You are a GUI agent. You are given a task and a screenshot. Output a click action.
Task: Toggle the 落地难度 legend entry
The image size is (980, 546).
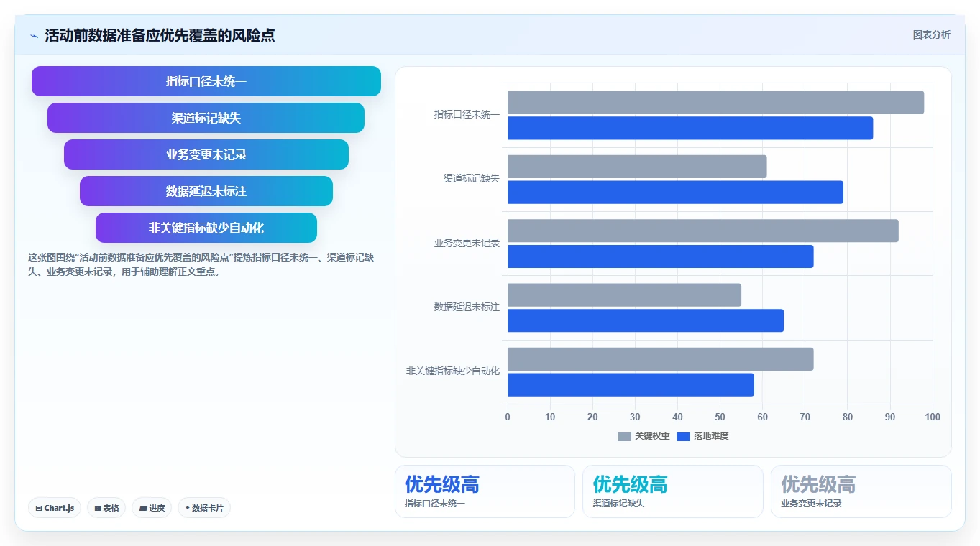point(702,436)
